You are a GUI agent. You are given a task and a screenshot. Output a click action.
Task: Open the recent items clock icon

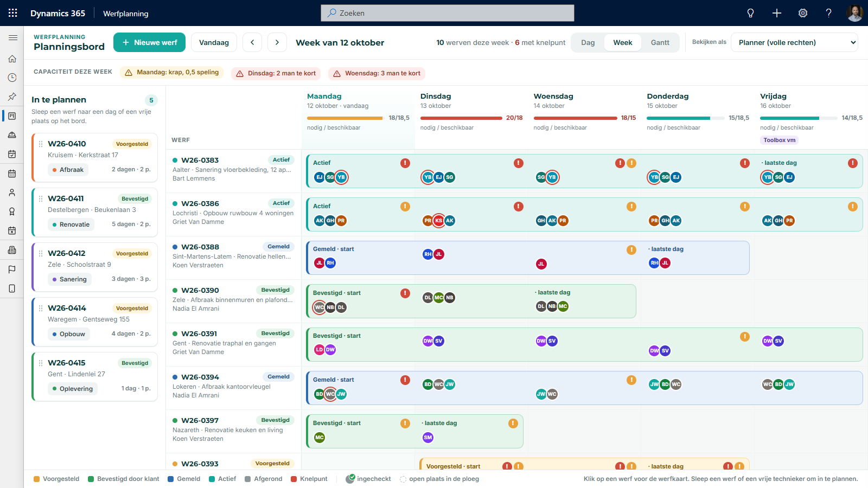click(12, 78)
